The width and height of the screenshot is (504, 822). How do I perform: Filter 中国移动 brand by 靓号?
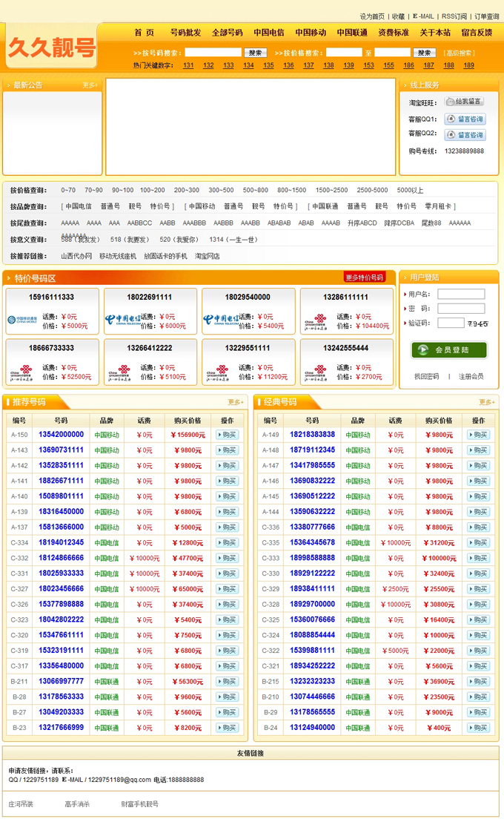pos(258,206)
